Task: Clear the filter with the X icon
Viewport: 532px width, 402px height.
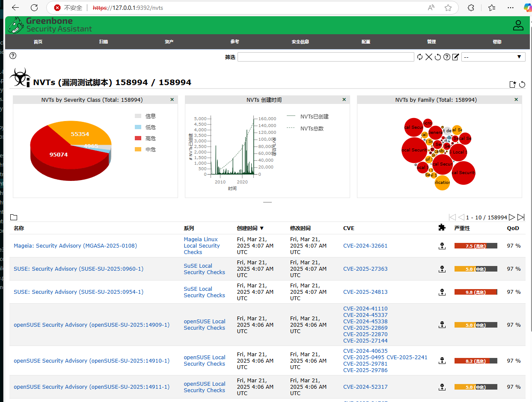Action: click(429, 57)
